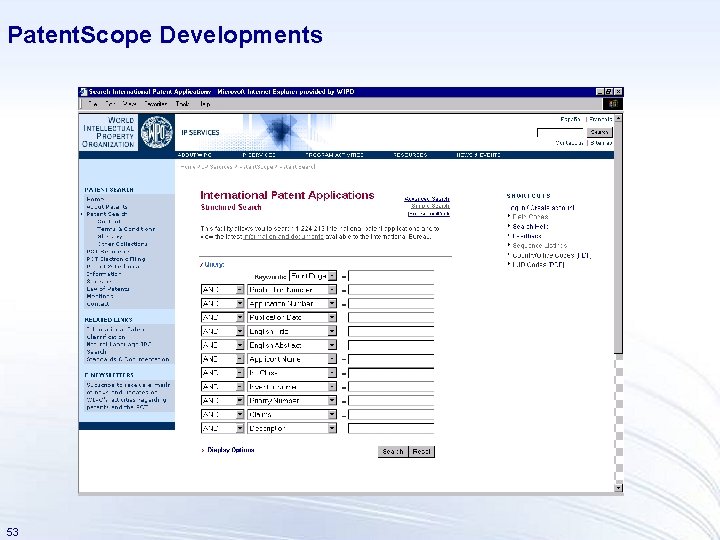
Task: Open the Application Number field dropdown
Action: [x=292, y=304]
